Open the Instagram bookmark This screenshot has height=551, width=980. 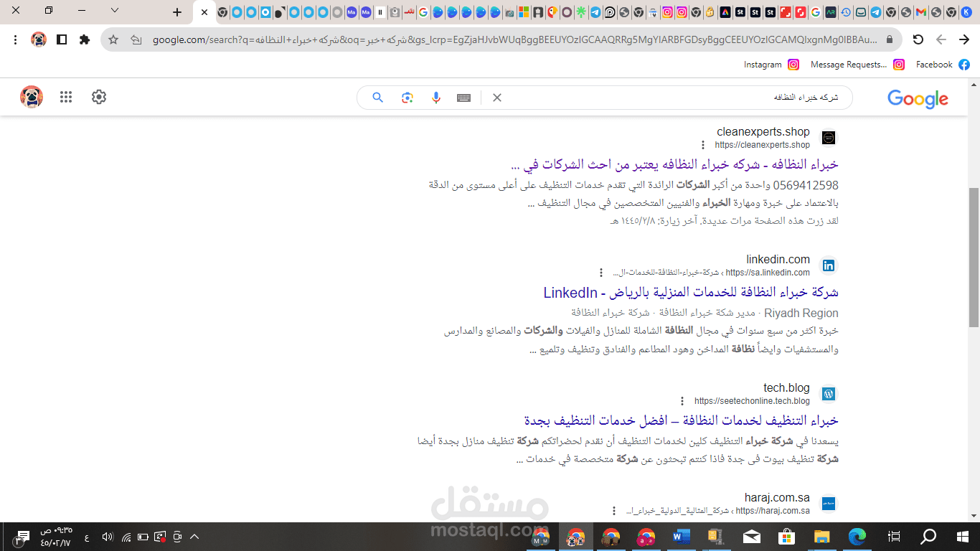pos(771,65)
